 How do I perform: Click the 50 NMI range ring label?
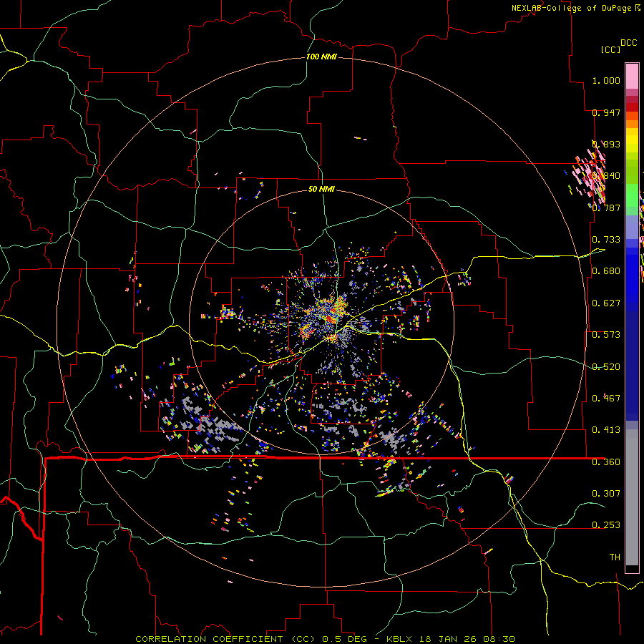tap(321, 190)
